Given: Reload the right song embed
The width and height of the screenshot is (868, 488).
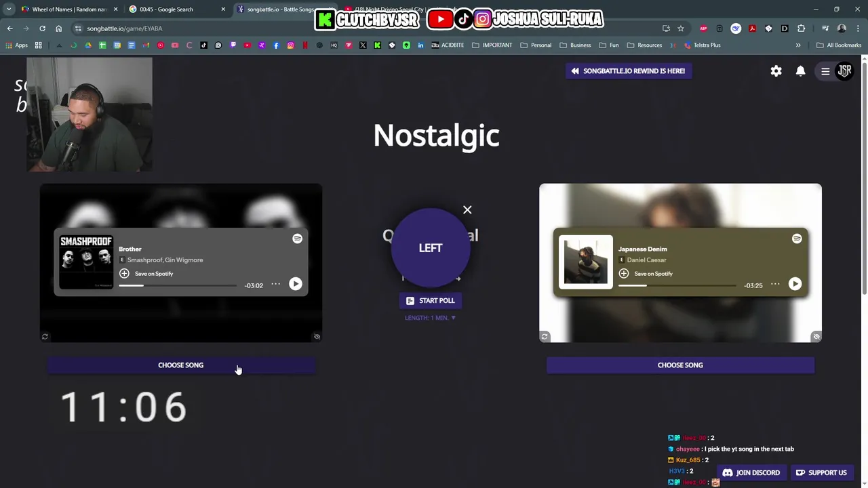Looking at the screenshot, I should [544, 336].
